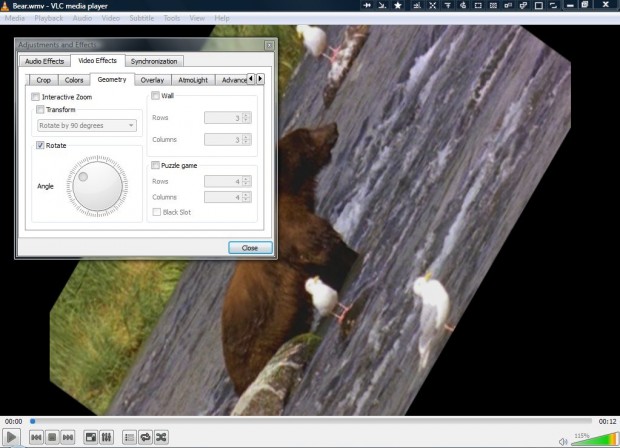Go to previous media track
The image size is (620, 448).
point(36,437)
